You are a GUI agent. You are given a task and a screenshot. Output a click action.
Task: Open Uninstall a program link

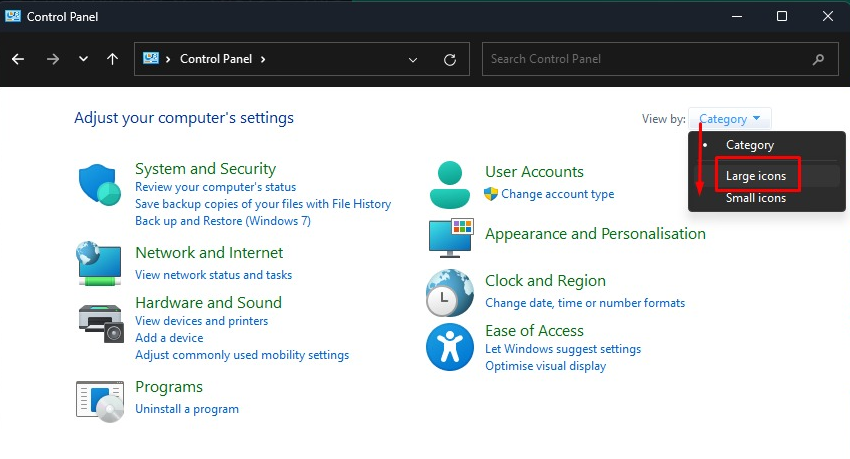[186, 409]
